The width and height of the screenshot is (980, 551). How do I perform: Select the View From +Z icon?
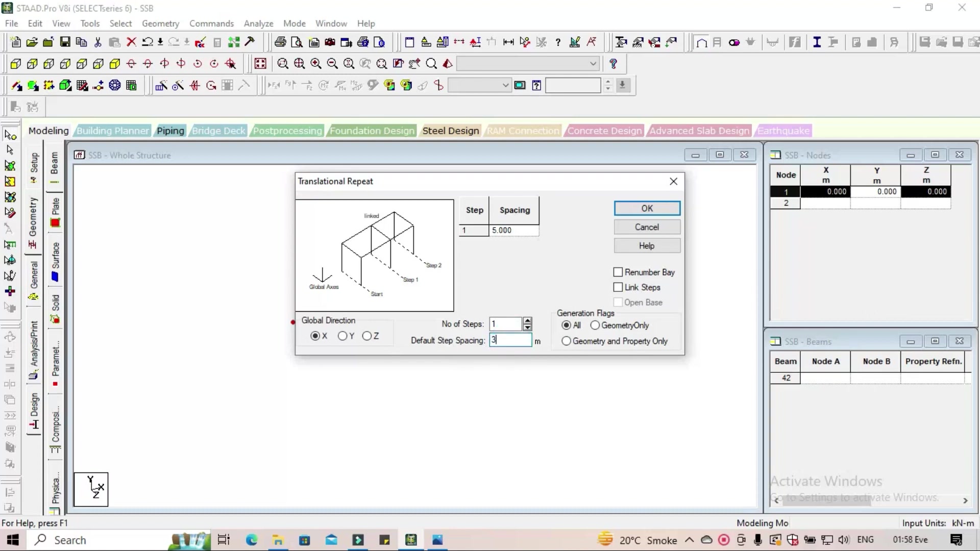coord(16,64)
